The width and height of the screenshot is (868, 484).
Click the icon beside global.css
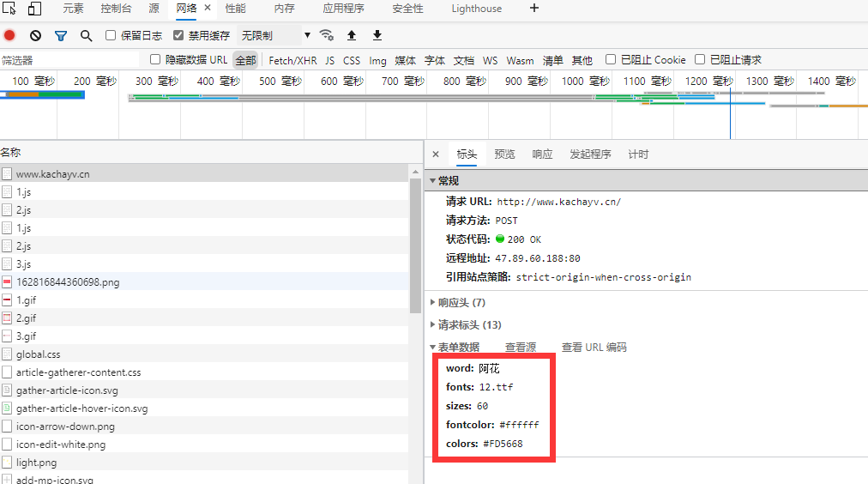[x=7, y=354]
